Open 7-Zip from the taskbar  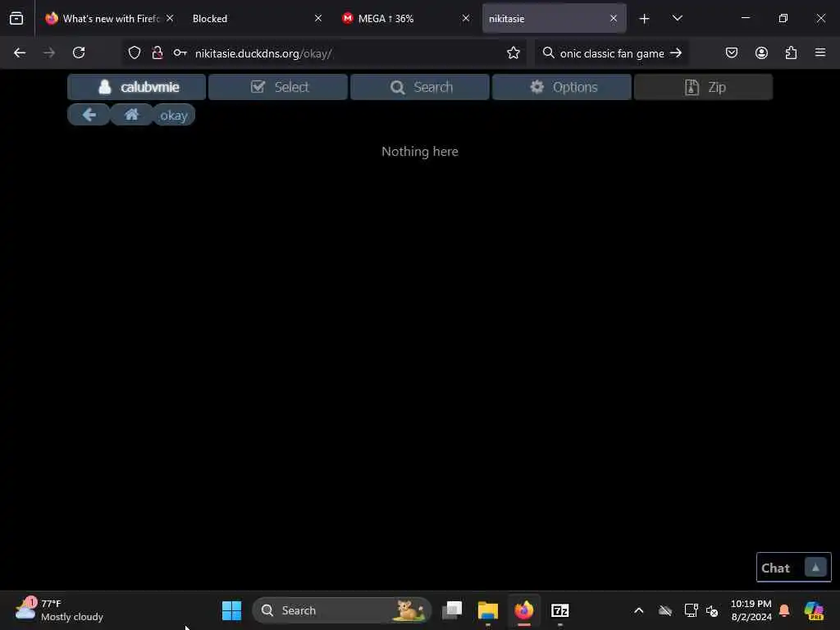click(559, 610)
